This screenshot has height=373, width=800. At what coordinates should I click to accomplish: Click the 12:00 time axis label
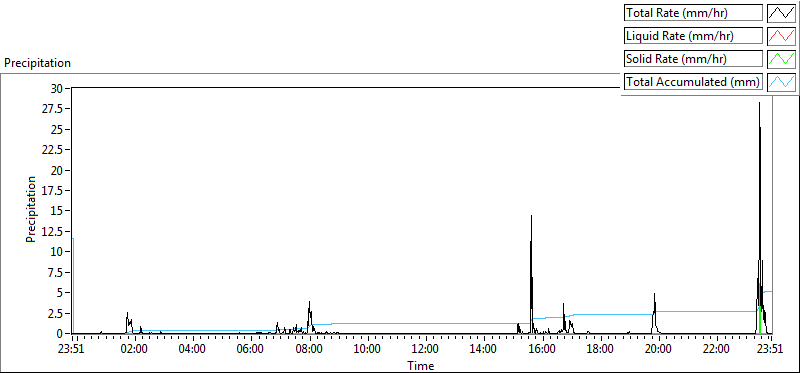point(426,350)
